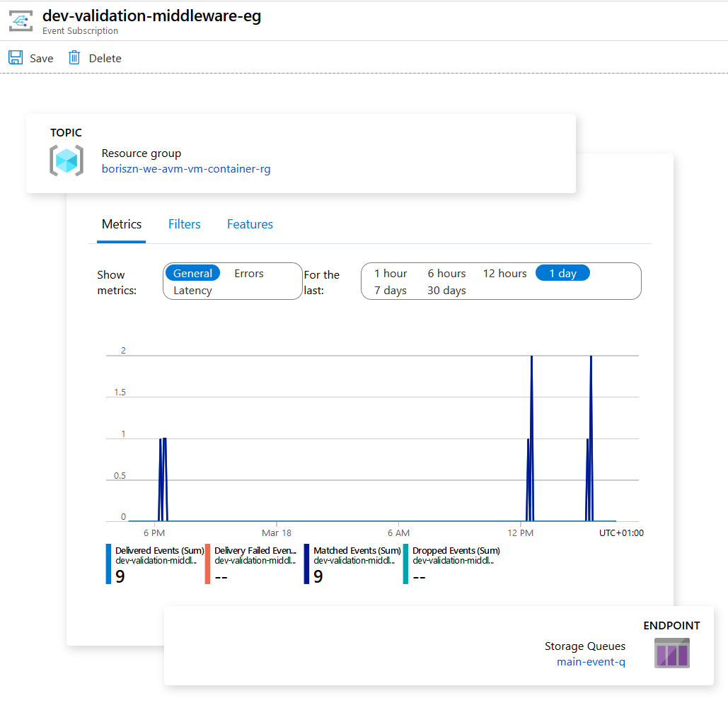Open the main-event-q storage queue
728x710 pixels.
coord(591,661)
